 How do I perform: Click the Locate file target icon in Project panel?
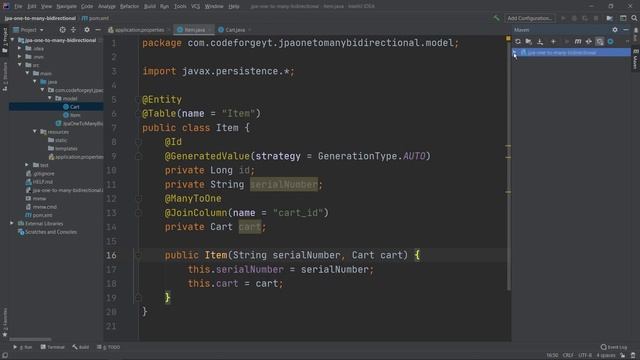point(62,30)
